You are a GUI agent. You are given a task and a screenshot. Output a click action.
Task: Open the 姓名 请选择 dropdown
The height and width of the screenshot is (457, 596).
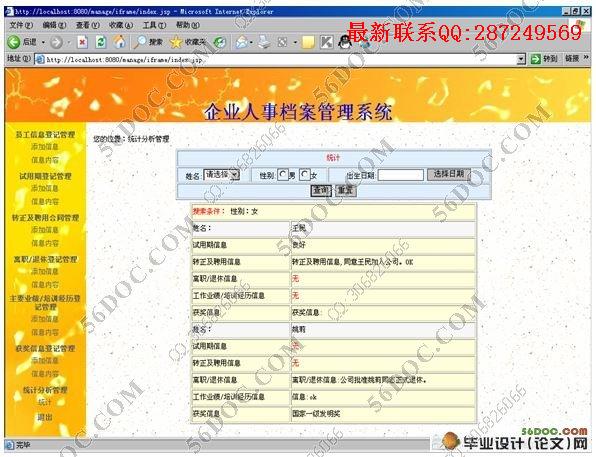[221, 175]
